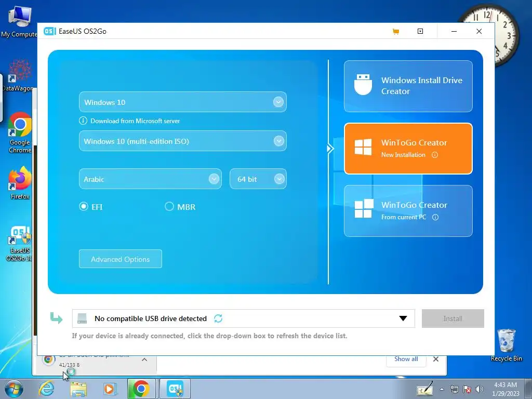The height and width of the screenshot is (399, 532).
Task: Open the Windows 10 (multi-edition ISO) dropdown
Action: tap(183, 141)
